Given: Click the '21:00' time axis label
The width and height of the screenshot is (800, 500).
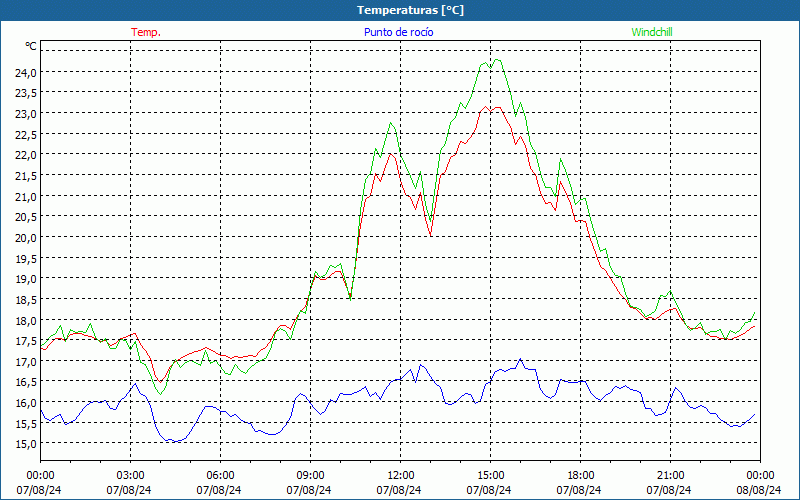Looking at the screenshot, I should pyautogui.click(x=670, y=476).
